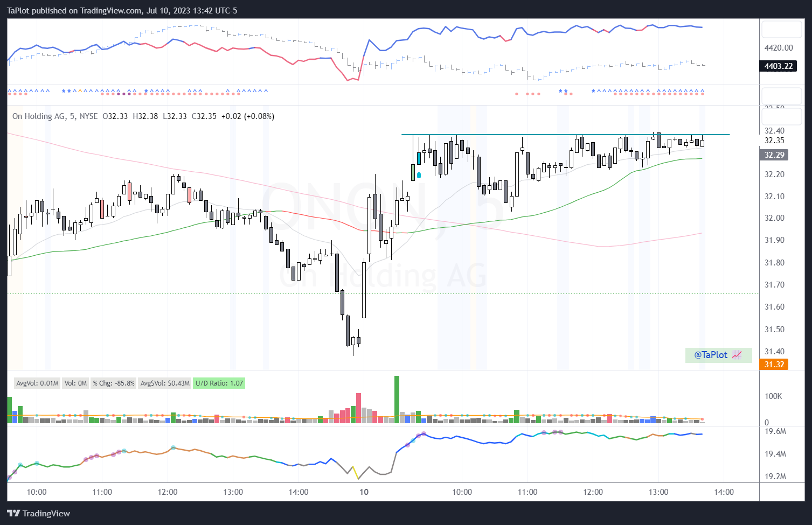Screen dimensions: 812x525
Task: Select the Vol: 0M status badge
Action: tap(75, 383)
